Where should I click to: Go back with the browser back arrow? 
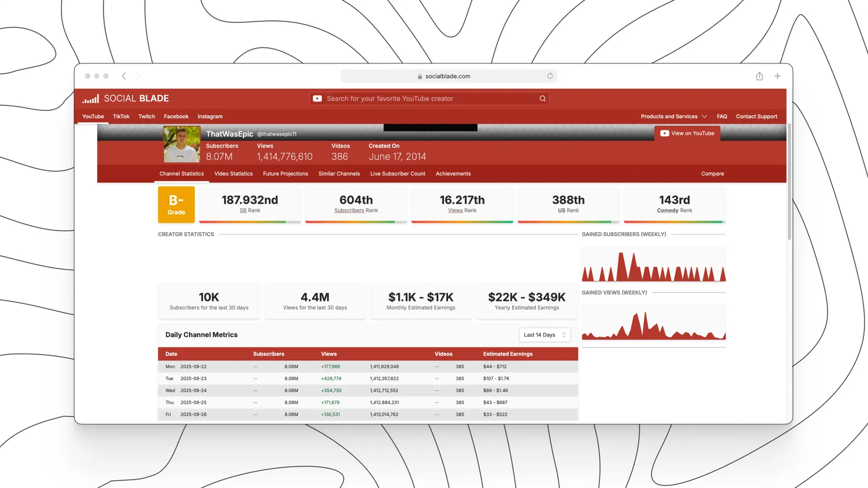[124, 76]
